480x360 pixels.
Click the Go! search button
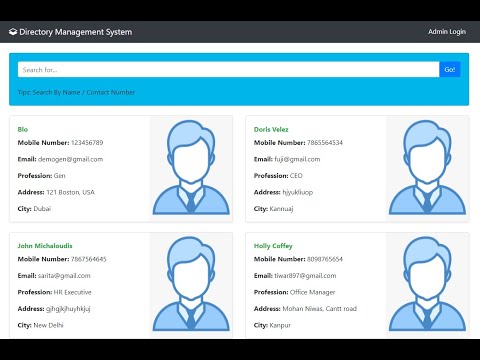coord(450,69)
